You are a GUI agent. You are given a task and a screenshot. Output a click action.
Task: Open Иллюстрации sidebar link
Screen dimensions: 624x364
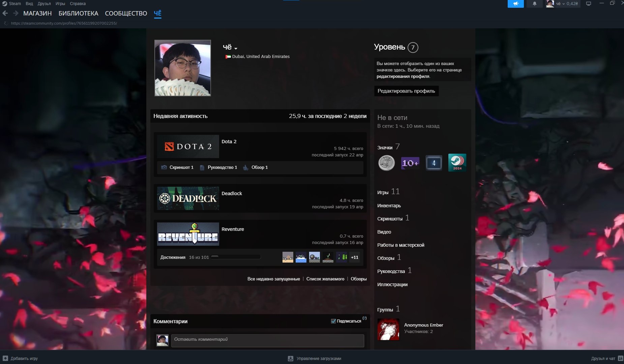click(392, 284)
